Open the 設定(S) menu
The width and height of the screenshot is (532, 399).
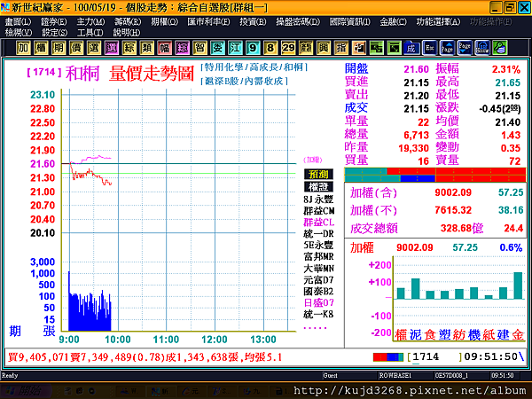(x=54, y=33)
